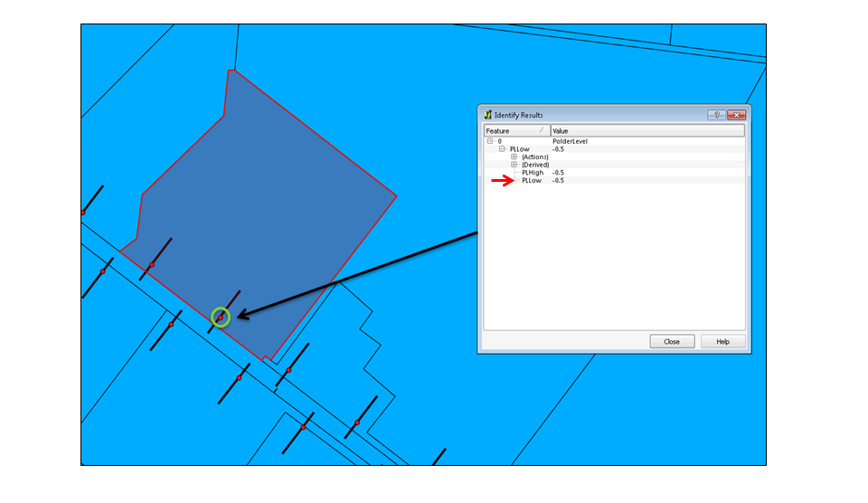Expand the (Actions) node
The image size is (868, 503).
[x=514, y=157]
